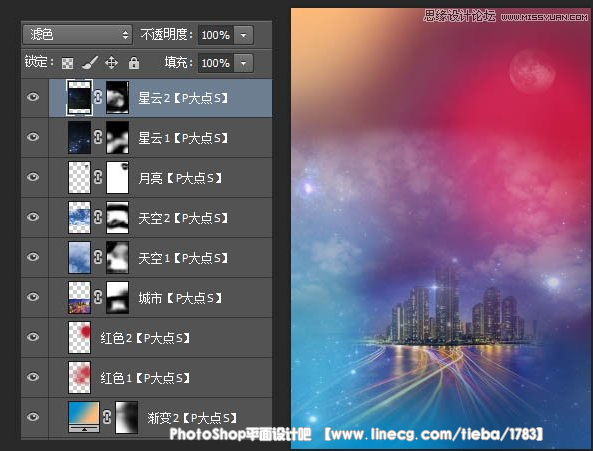Image resolution: width=593 pixels, height=451 pixels.
Task: Click link icon on 渐变2 layer
Action: click(x=107, y=417)
